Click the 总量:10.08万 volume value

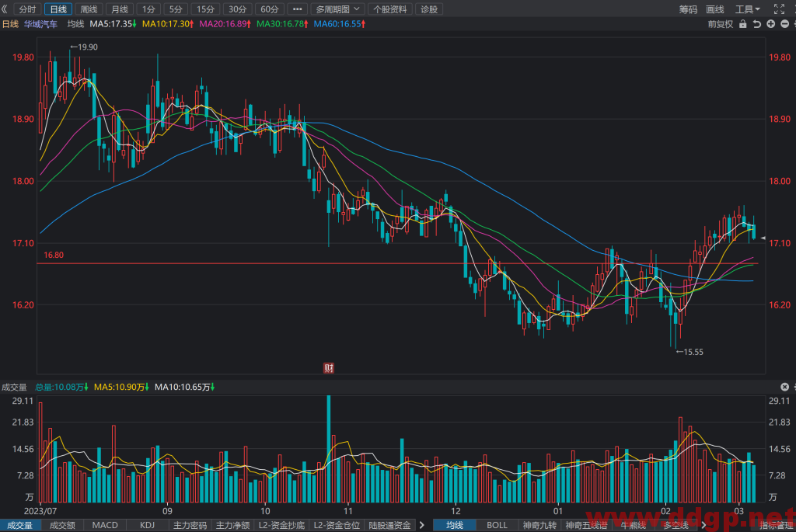click(61, 387)
